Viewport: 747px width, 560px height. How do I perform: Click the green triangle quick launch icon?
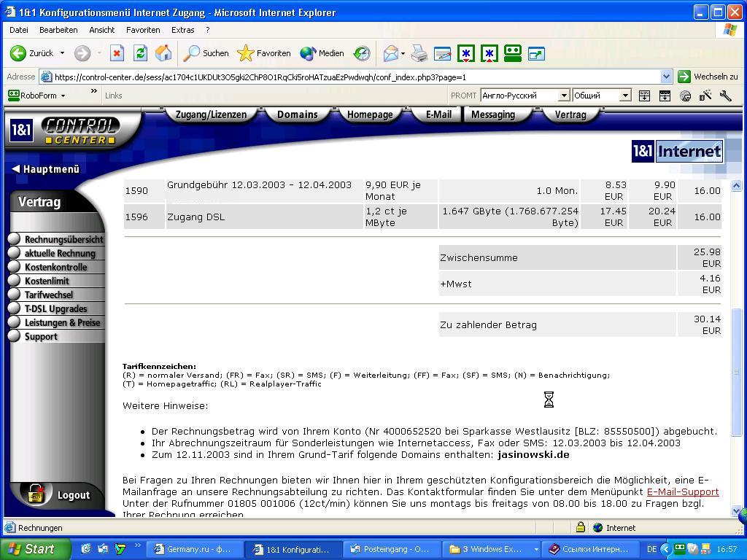pyautogui.click(x=120, y=549)
